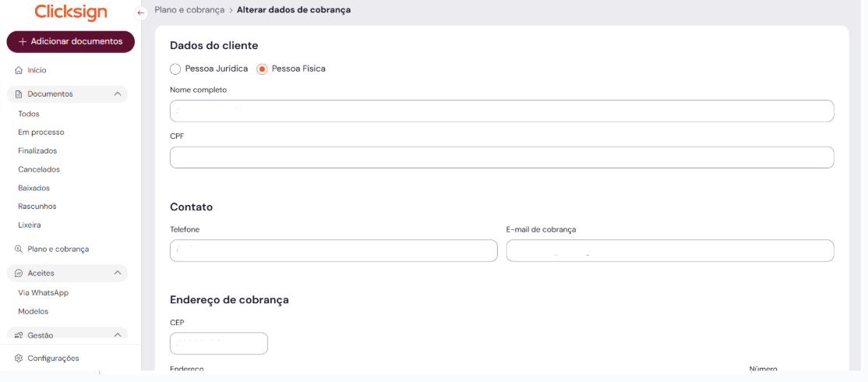Collapse sidebar using the arrow icon
This screenshot has width=868, height=382.
(141, 12)
